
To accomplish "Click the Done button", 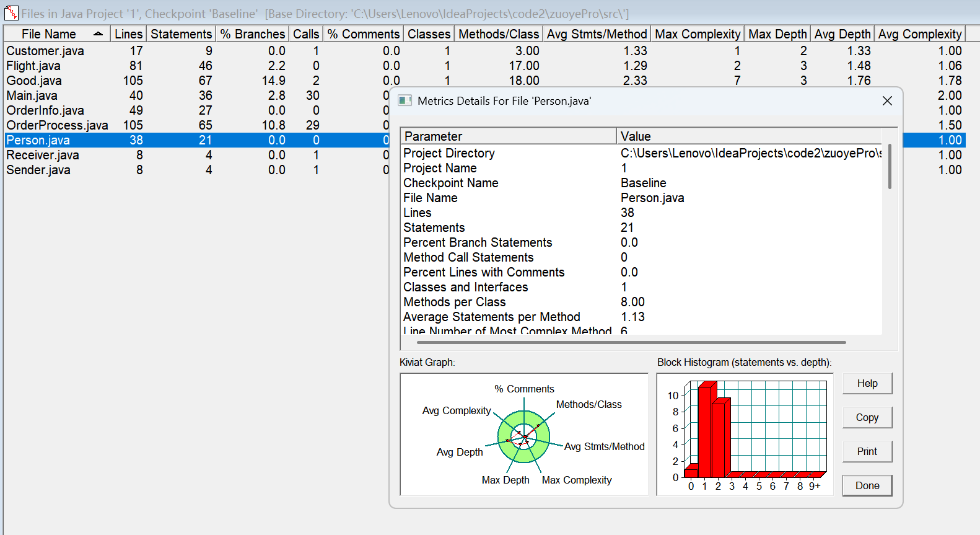I will 867,485.
